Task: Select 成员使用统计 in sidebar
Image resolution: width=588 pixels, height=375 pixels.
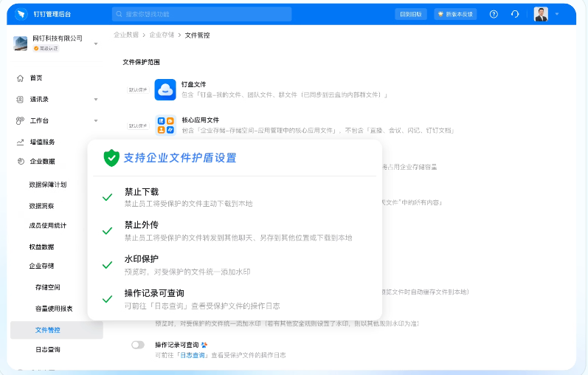Action: [48, 226]
